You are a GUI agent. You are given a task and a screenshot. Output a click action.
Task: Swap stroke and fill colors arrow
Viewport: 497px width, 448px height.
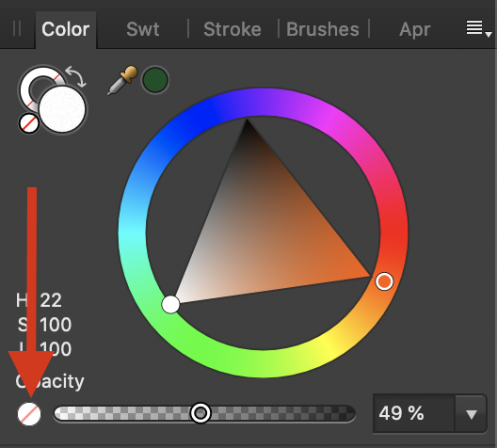click(x=76, y=76)
